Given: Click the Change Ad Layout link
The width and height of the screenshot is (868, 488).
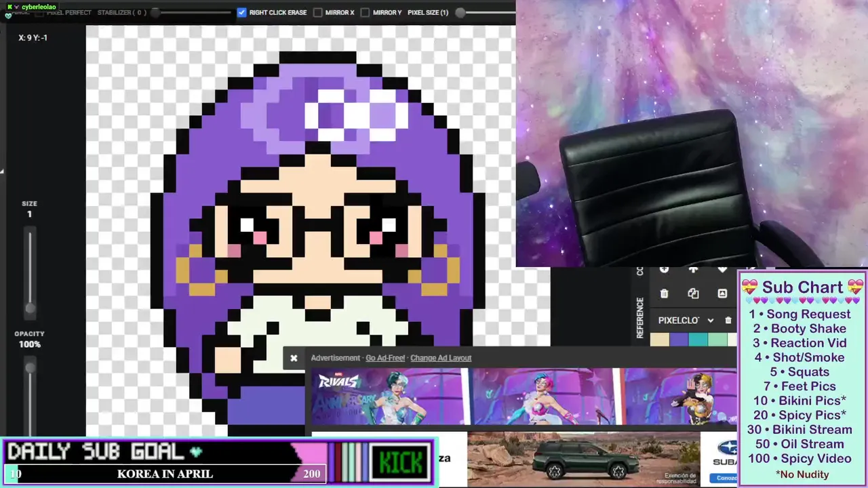Looking at the screenshot, I should [441, 358].
